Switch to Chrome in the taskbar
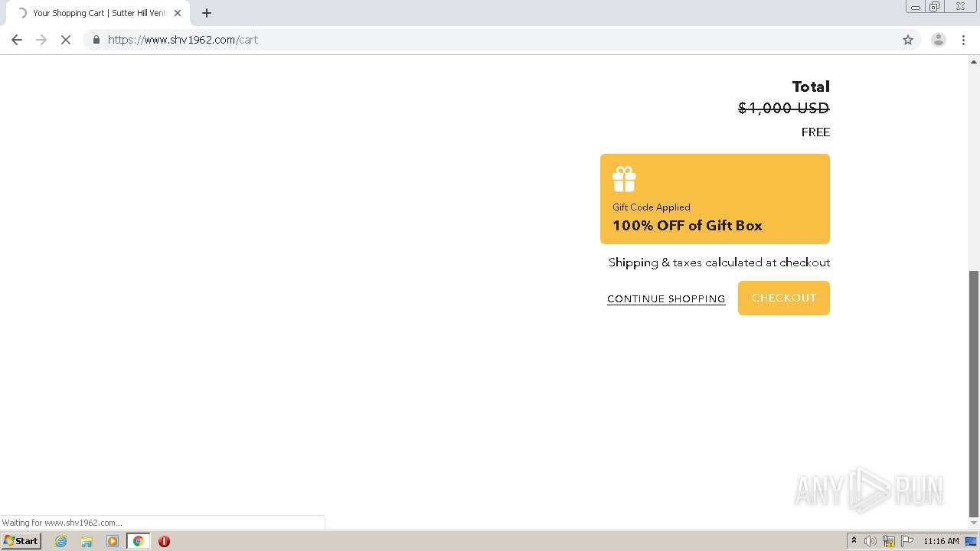Screen dimensions: 980x551 click(138, 541)
